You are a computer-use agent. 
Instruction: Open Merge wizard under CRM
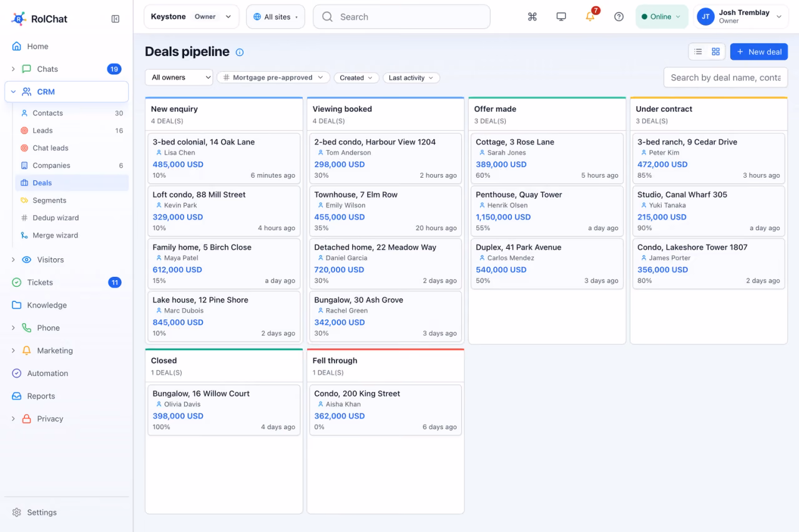click(x=72, y=235)
